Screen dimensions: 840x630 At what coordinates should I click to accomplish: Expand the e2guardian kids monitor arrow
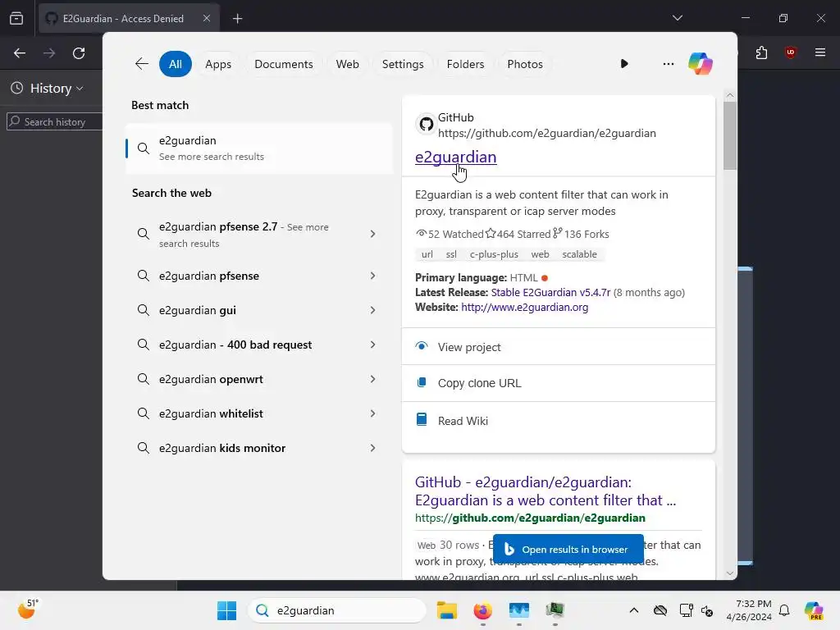pos(373,448)
